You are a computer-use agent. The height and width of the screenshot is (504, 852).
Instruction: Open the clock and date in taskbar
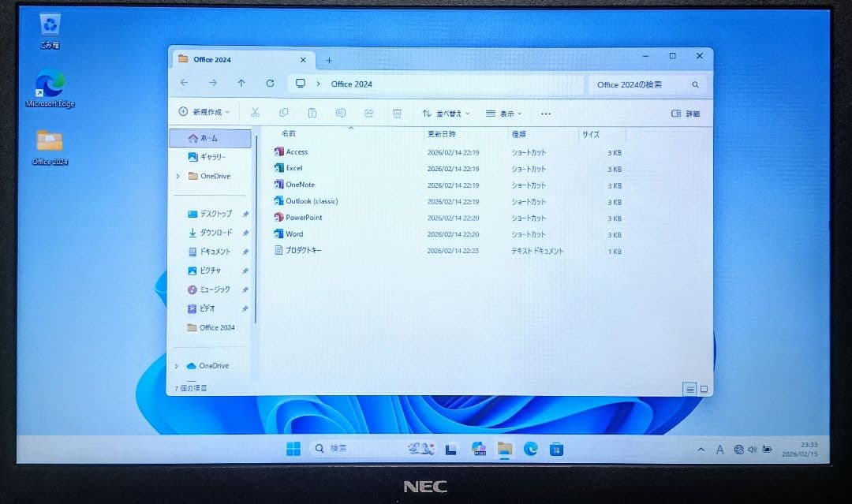[799, 449]
